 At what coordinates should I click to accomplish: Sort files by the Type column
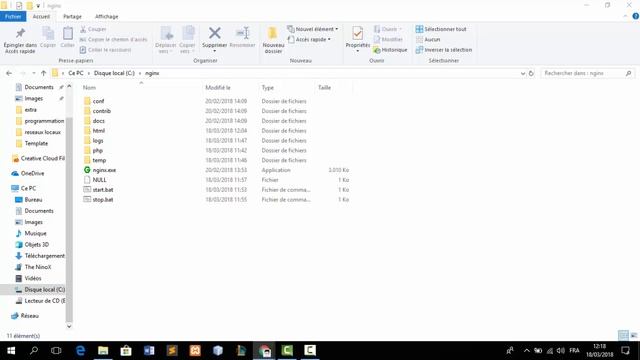click(268, 87)
